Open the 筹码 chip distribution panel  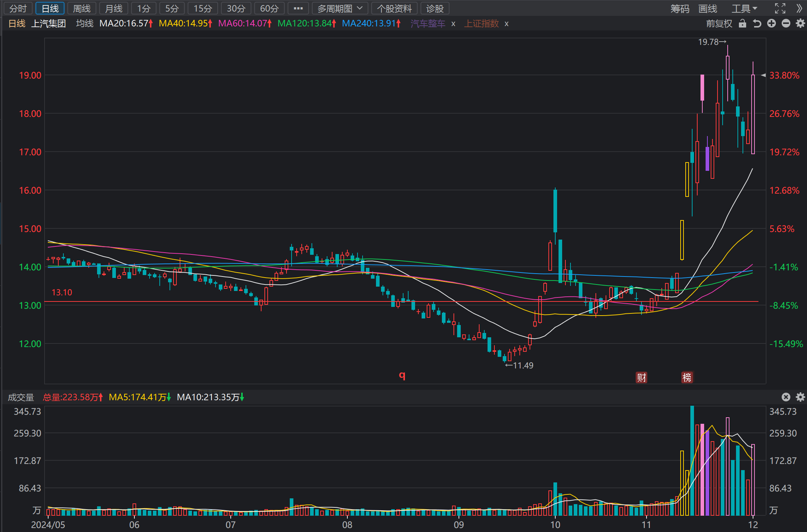point(680,8)
